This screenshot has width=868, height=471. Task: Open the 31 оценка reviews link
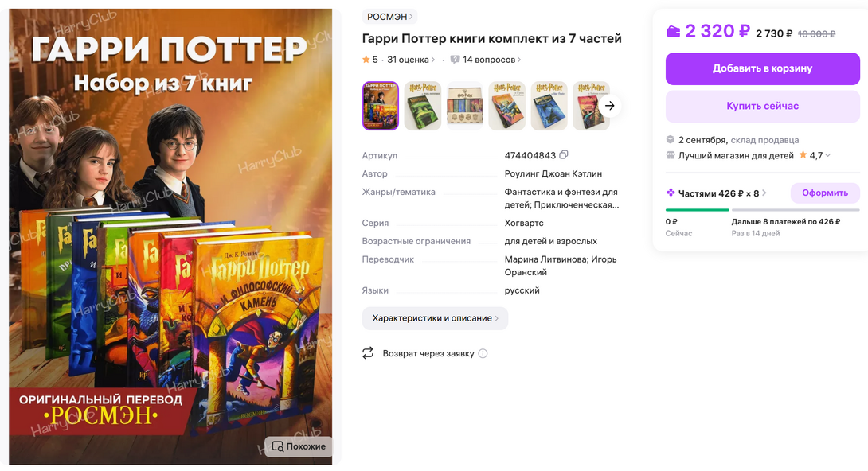pyautogui.click(x=411, y=60)
